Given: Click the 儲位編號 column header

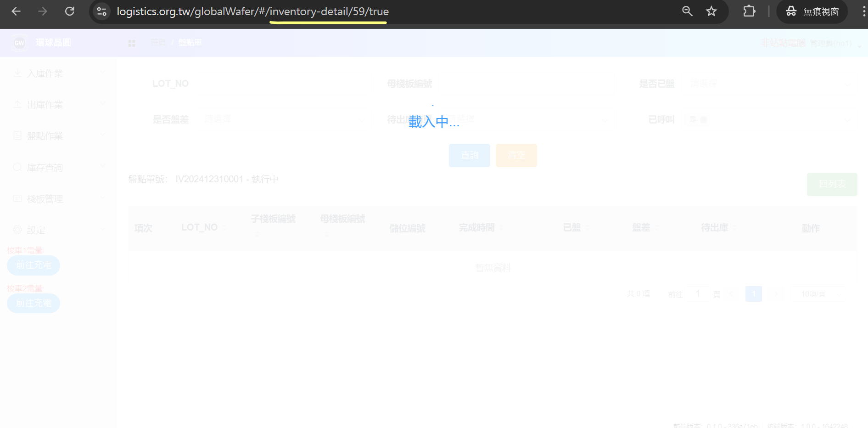Looking at the screenshot, I should (407, 228).
